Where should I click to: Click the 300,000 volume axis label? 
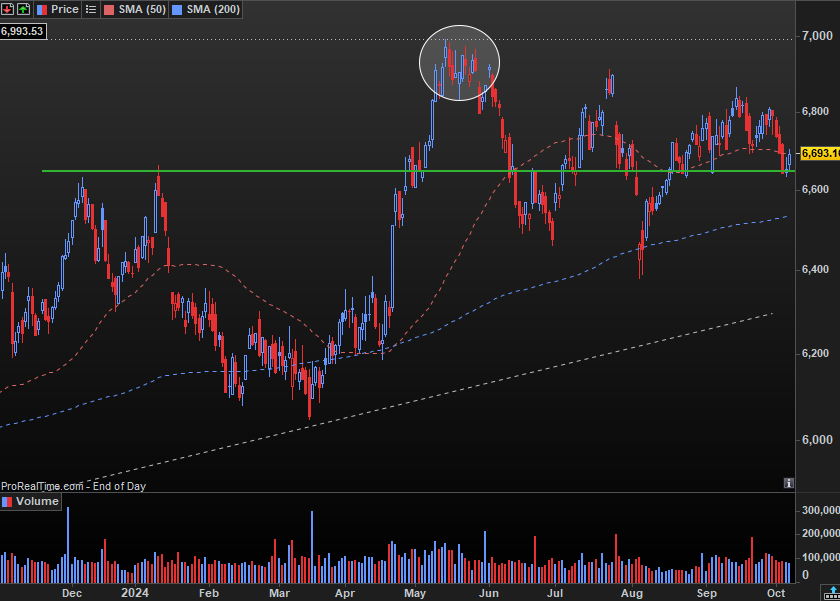coord(821,510)
